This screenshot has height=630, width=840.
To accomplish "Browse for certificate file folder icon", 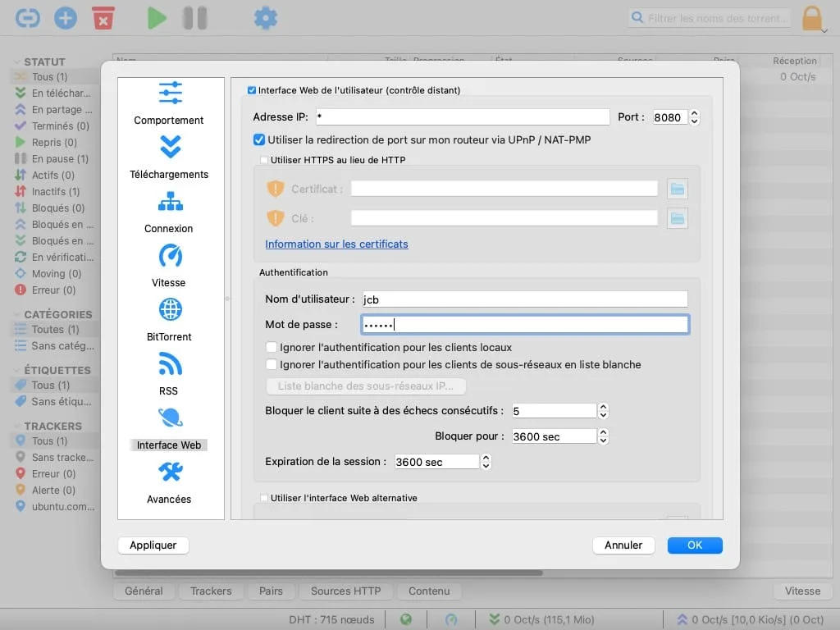I will coord(677,189).
